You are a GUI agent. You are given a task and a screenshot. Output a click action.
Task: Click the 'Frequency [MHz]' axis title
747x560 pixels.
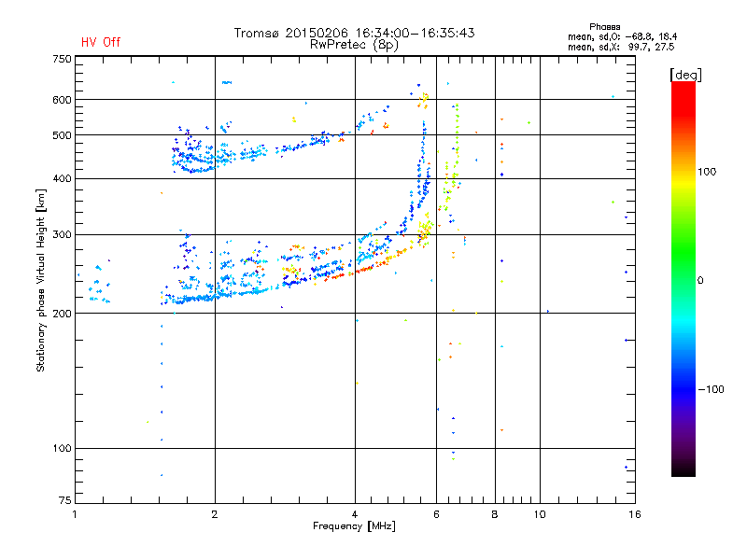(x=354, y=526)
